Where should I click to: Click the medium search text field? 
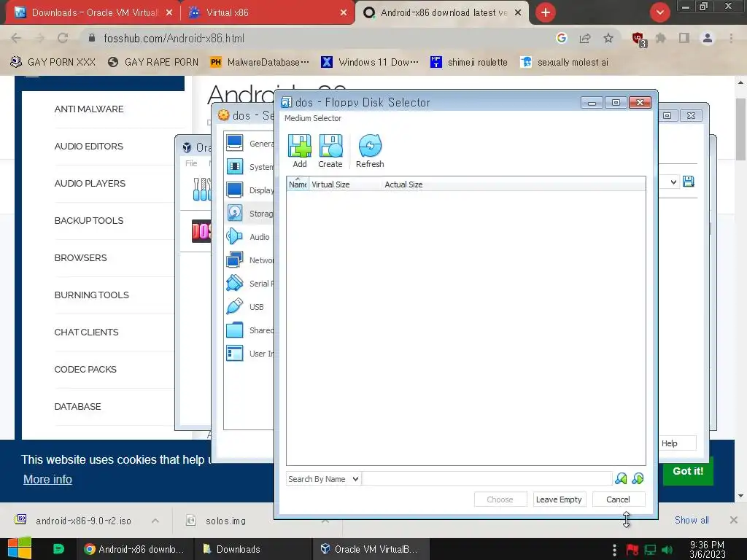pyautogui.click(x=487, y=478)
